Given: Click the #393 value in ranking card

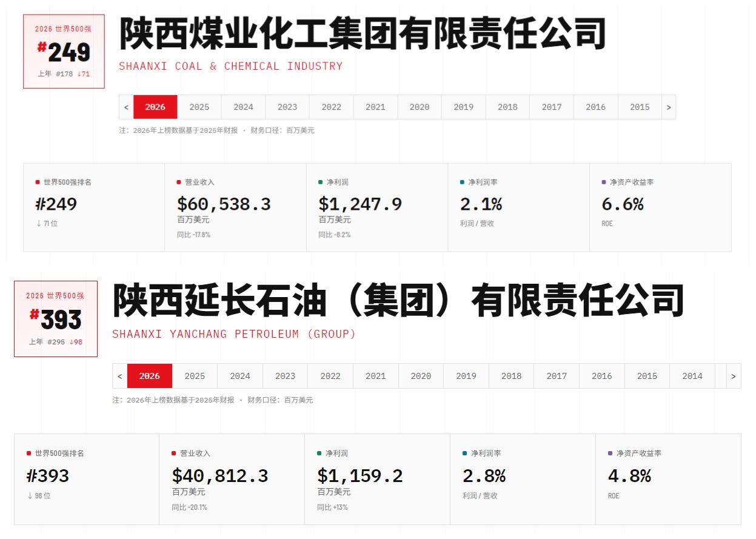Looking at the screenshot, I should click(x=48, y=476).
